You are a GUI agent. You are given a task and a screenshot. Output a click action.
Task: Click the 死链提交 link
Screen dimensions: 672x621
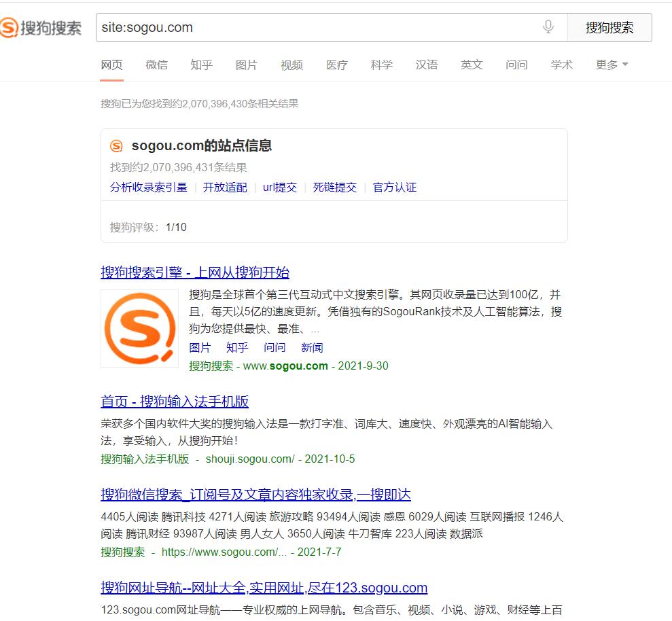[334, 187]
